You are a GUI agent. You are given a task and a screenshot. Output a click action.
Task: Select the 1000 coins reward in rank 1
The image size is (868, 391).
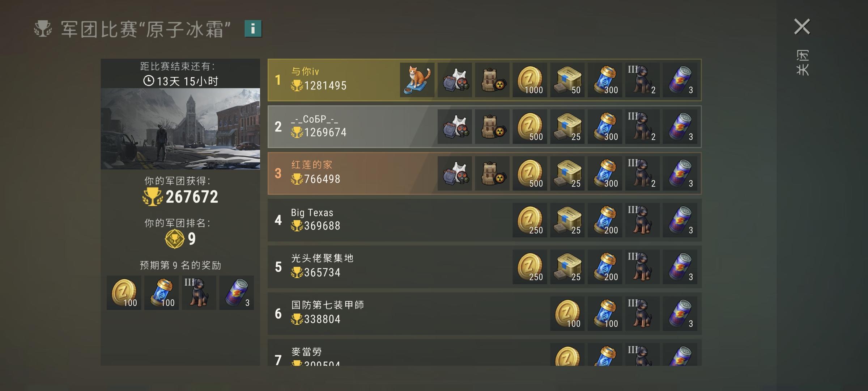point(530,80)
